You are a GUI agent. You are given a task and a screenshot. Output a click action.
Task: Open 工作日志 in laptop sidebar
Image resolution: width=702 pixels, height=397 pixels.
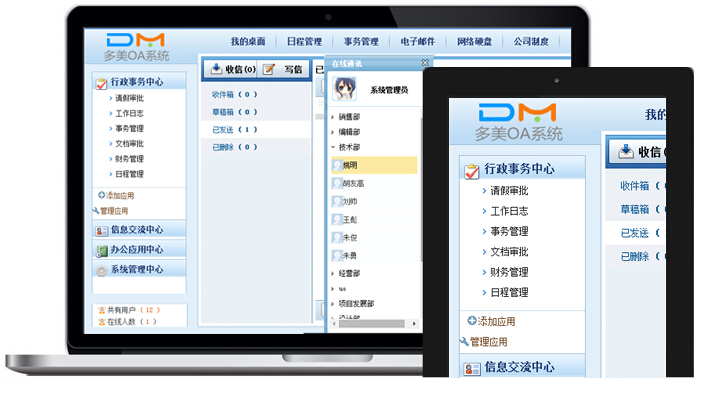(129, 113)
